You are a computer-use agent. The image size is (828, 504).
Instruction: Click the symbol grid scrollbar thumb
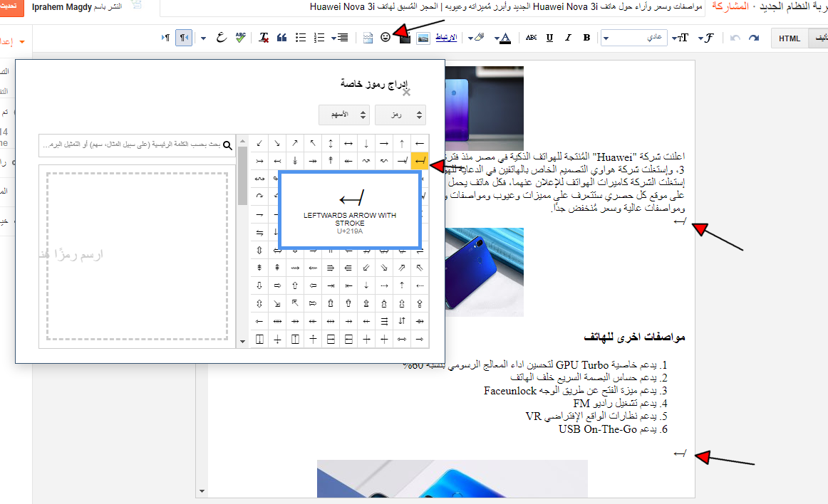point(242,175)
